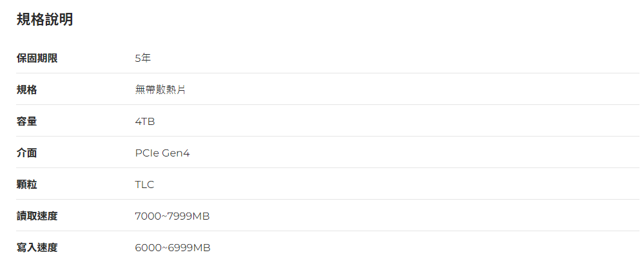Click the 讀取速度 label

point(37,216)
